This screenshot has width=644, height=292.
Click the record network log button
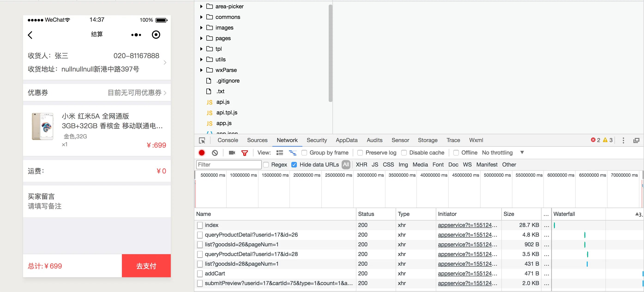click(202, 153)
